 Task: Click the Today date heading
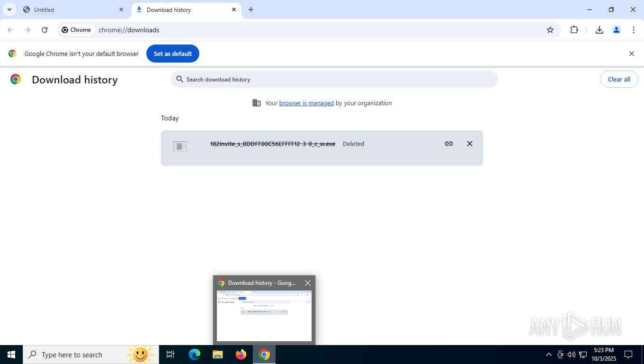(170, 118)
